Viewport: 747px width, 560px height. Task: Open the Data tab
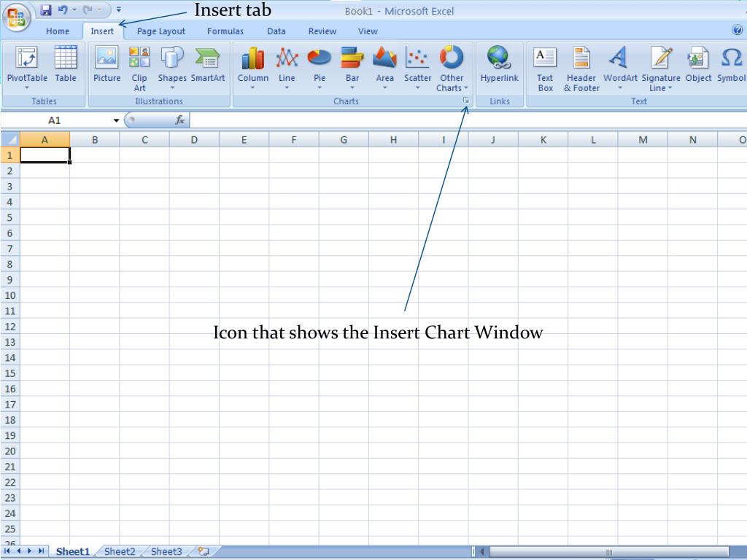point(276,31)
